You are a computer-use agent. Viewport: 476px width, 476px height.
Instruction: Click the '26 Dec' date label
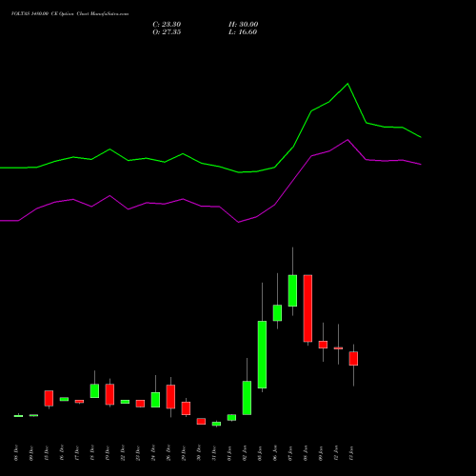click(x=169, y=453)
